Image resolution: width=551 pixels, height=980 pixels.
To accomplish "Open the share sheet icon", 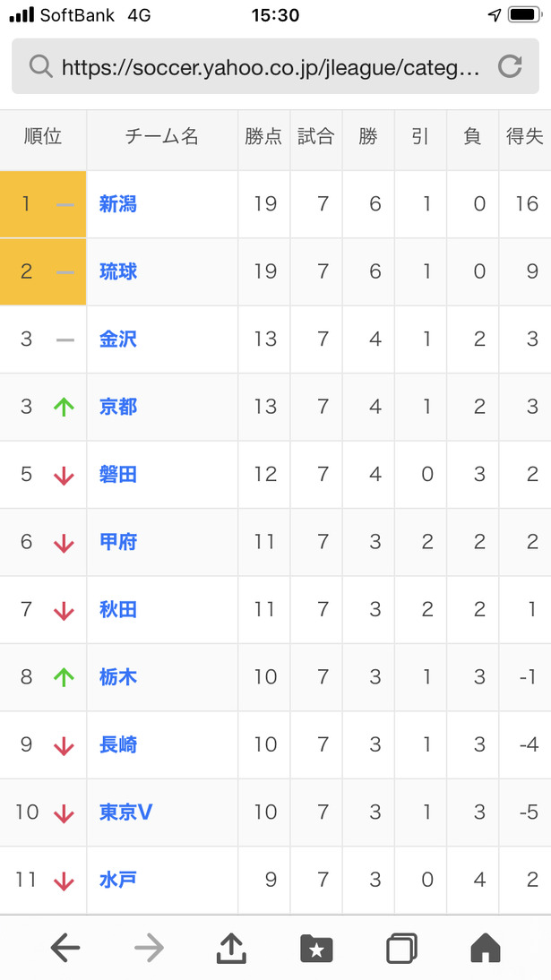I will coord(232,948).
